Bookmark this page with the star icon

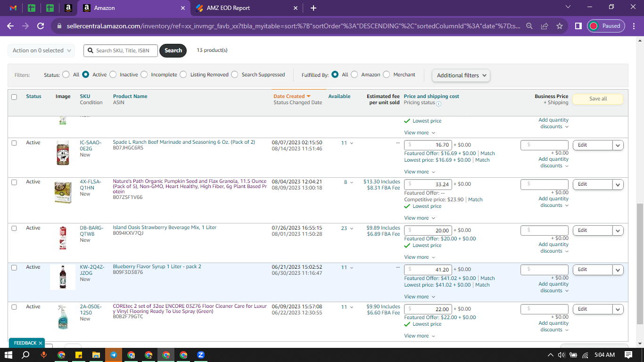[560, 26]
